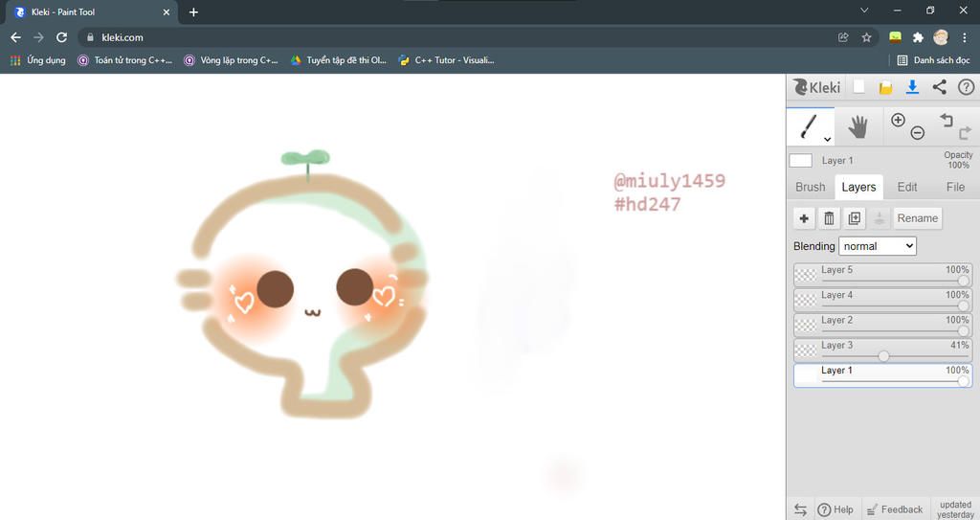This screenshot has width=980, height=520.
Task: Click the white current color swatch
Action: click(x=801, y=160)
